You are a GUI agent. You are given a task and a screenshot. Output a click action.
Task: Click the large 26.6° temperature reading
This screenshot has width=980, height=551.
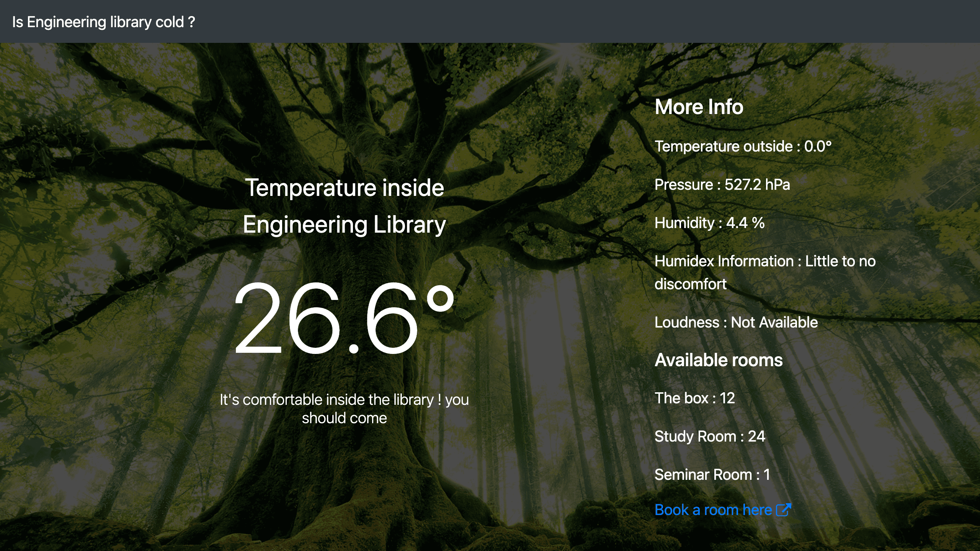344,318
